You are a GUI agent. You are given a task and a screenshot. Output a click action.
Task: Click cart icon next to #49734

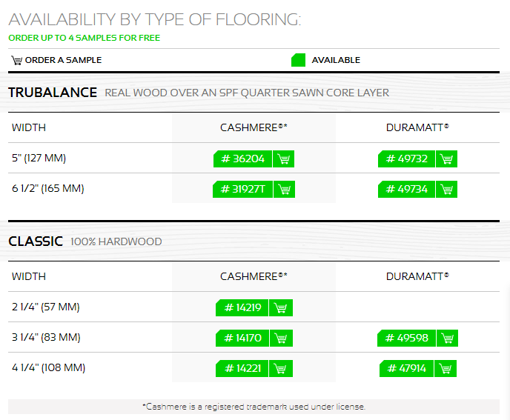click(446, 189)
